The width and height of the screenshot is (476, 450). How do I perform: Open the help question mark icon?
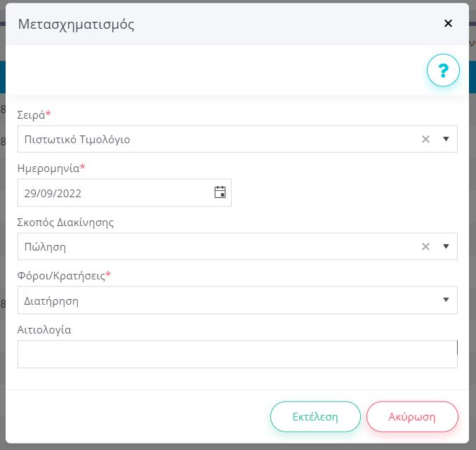[x=443, y=70]
